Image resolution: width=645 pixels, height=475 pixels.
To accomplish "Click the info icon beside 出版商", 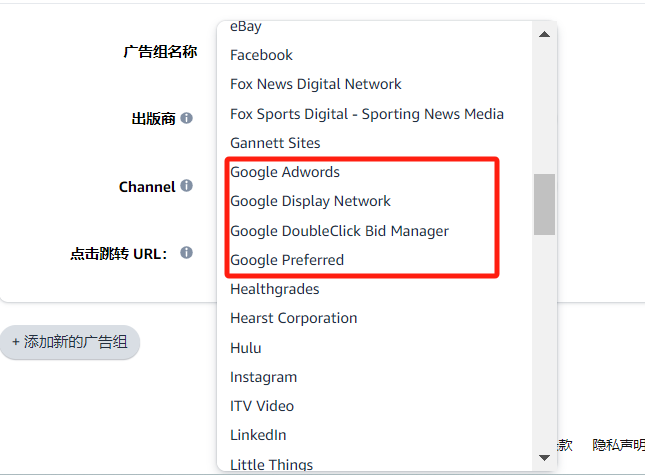I will [186, 118].
